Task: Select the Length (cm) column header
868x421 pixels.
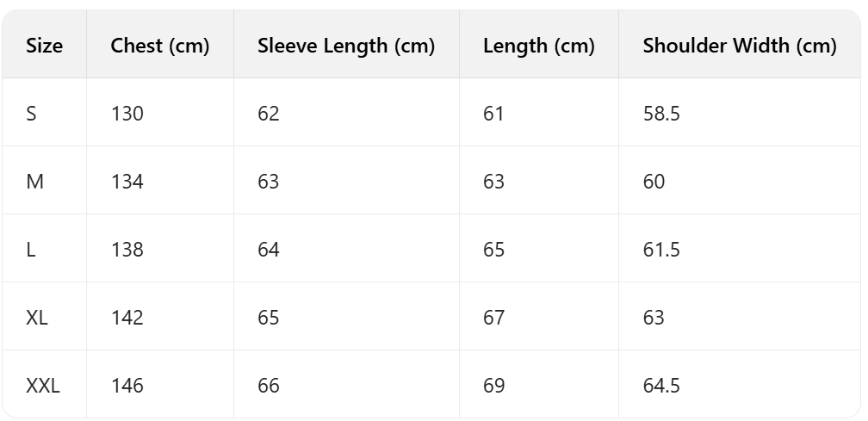Action: click(x=539, y=46)
